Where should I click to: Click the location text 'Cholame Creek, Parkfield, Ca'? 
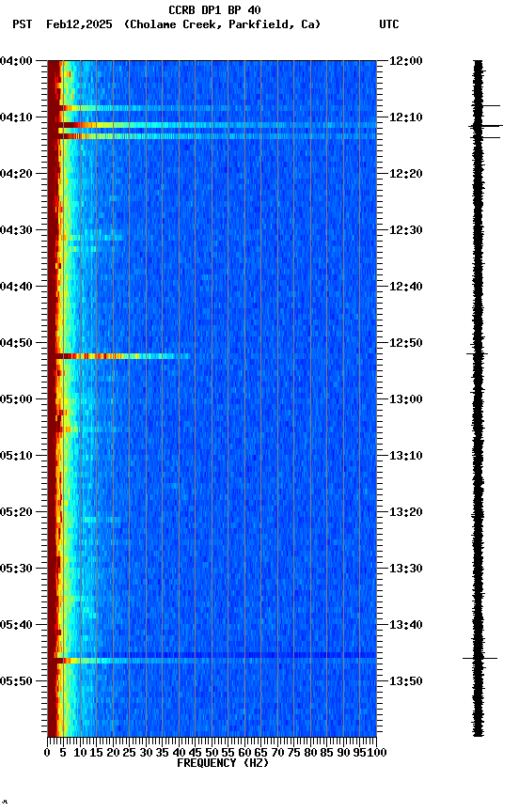222,24
